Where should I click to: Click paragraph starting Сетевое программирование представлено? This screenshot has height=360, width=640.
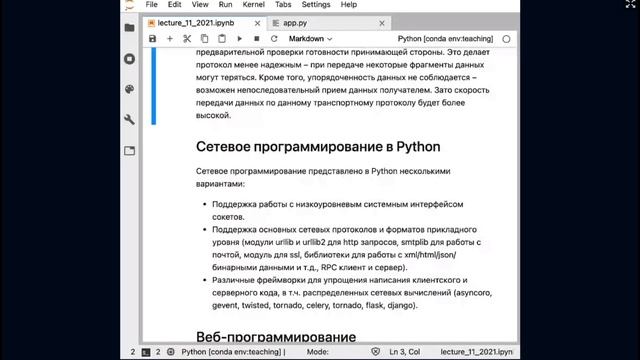tap(323, 177)
